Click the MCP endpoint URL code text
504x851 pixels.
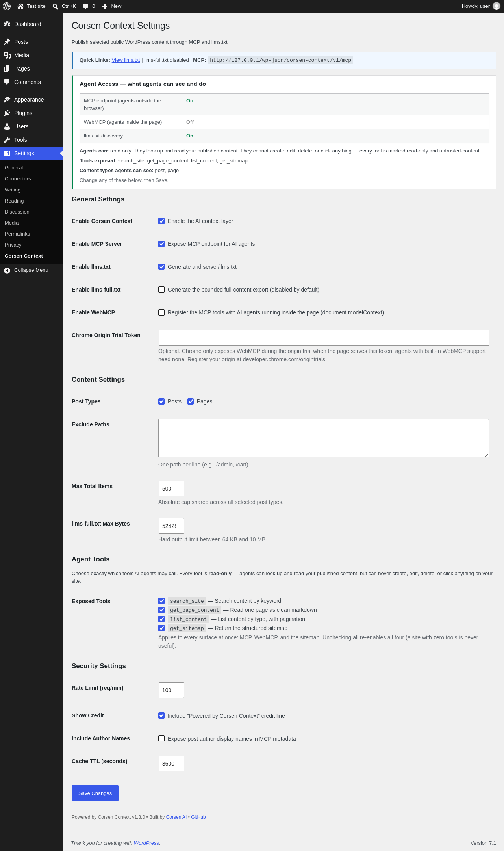[280, 60]
